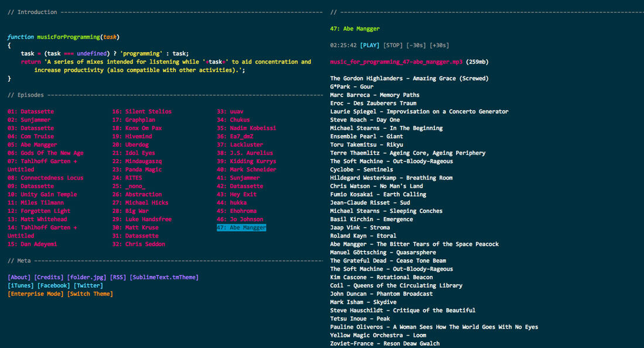Open episode 10: Unity Gain Temple
The width and height of the screenshot is (644, 348).
pyautogui.click(x=42, y=194)
